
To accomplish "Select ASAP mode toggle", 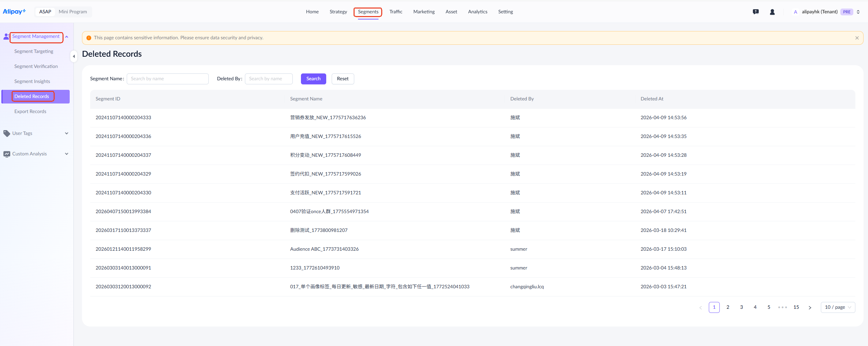I will 45,12.
